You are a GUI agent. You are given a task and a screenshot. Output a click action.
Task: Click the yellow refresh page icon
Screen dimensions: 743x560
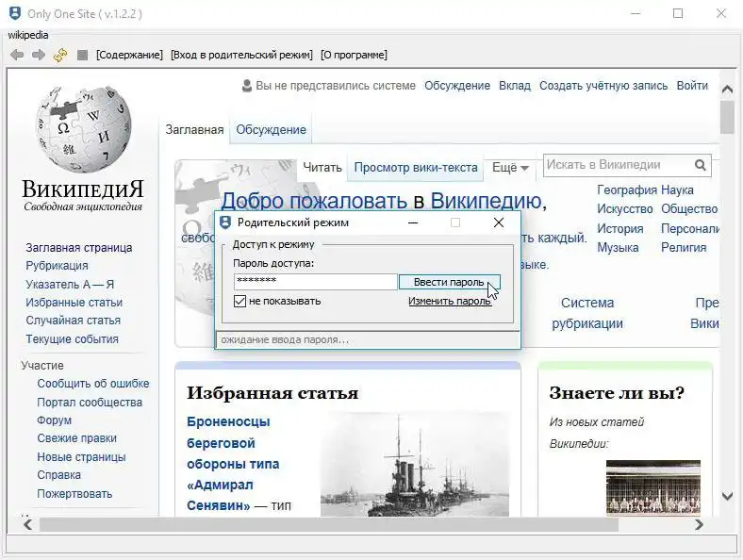(x=60, y=55)
